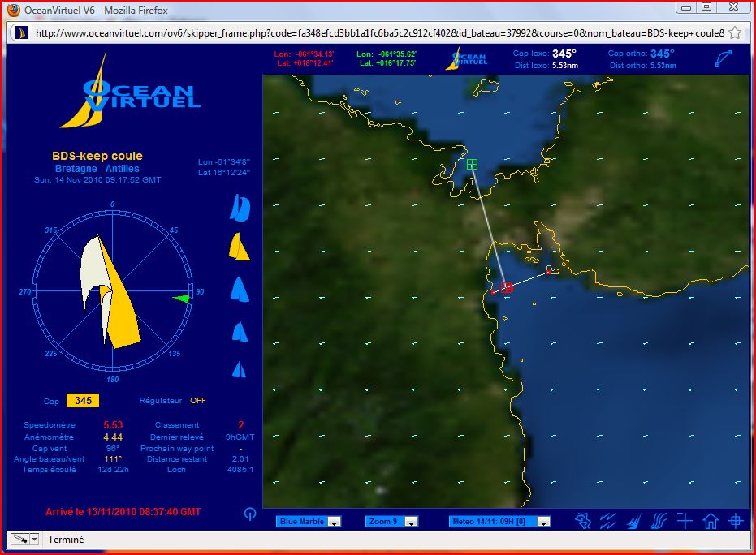Toggle the Régulateur OFF switch
Viewport: 756px width, 555px height.
coord(197,400)
